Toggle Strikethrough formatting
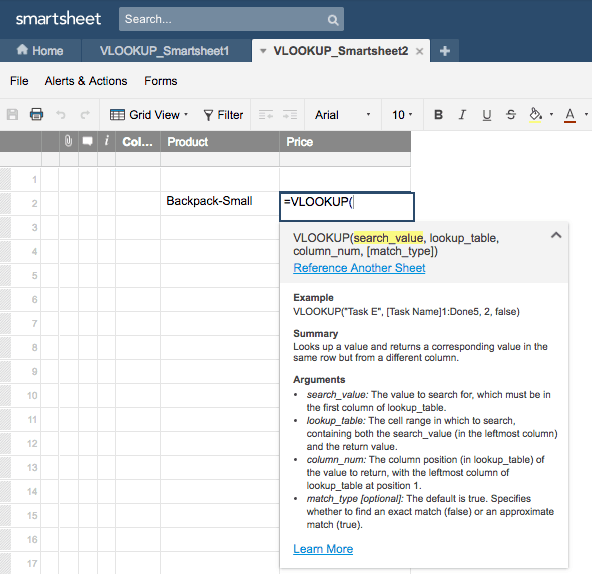The width and height of the screenshot is (592, 574). (x=511, y=115)
